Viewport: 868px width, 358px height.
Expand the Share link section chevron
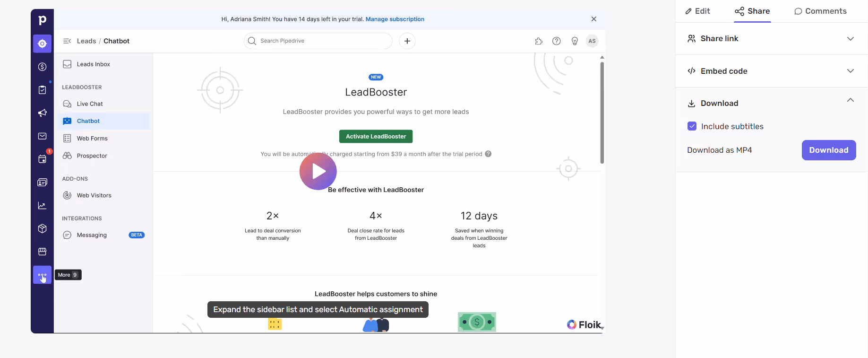[851, 39]
